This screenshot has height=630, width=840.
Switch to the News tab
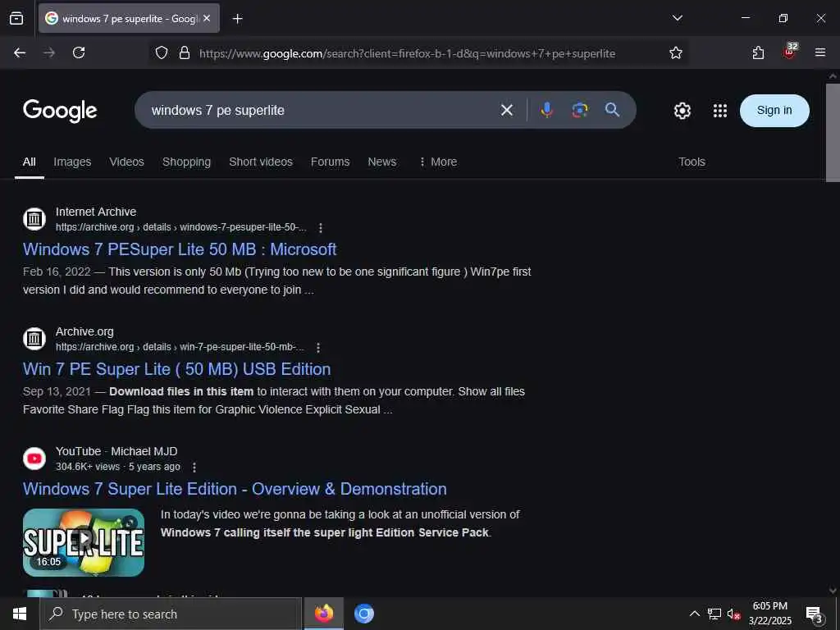click(382, 162)
